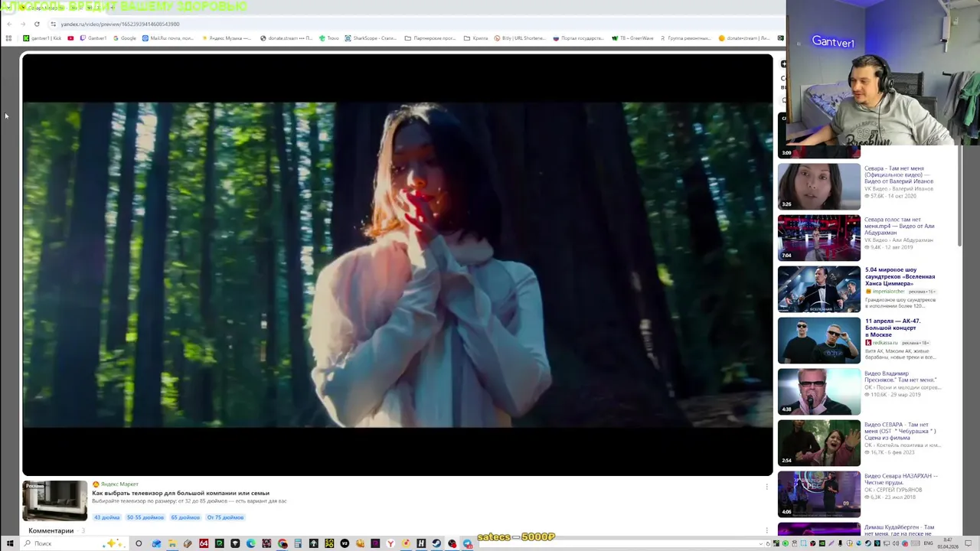Open 'Севара - Там нет меня (Официальное видео)' thumbnail
Screen dimensions: 980x551
tap(819, 186)
